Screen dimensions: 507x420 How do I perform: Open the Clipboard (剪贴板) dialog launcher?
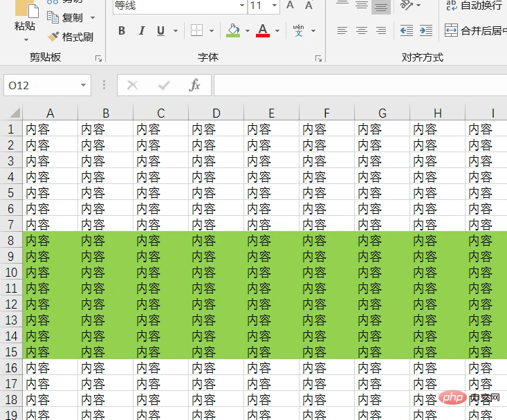[99, 59]
